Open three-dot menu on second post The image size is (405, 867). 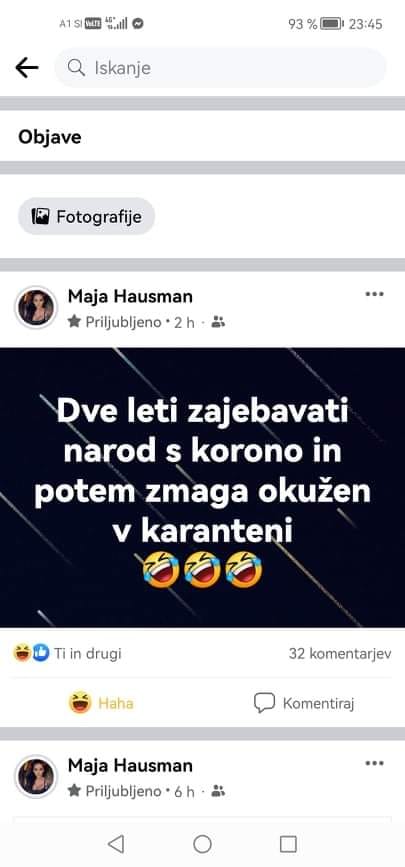click(x=375, y=764)
